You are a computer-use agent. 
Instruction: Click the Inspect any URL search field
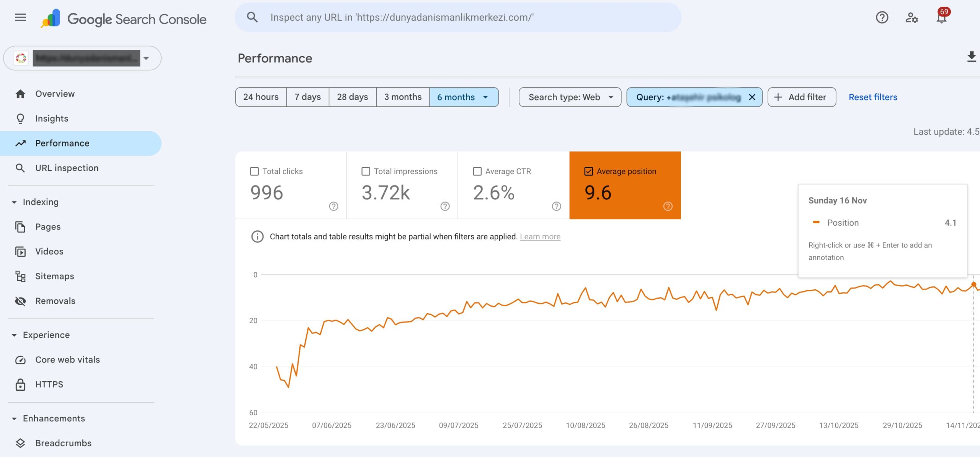pyautogui.click(x=457, y=18)
